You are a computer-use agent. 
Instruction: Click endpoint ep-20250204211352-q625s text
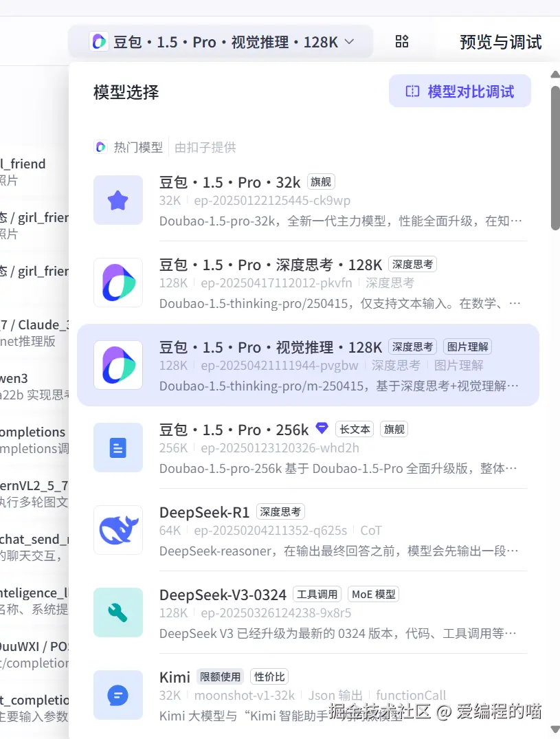270,530
